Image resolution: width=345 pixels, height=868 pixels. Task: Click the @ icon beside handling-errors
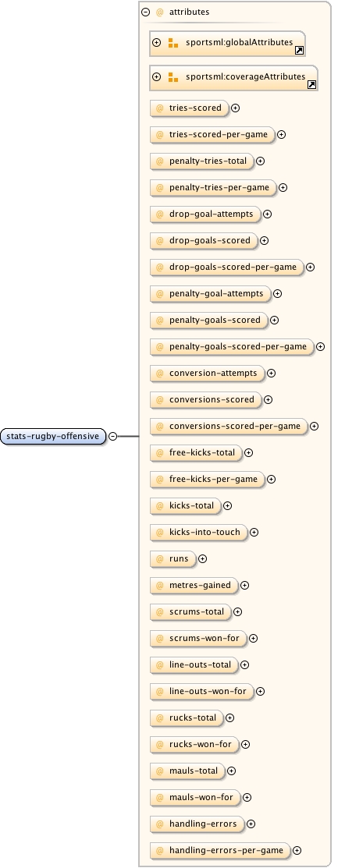[160, 824]
